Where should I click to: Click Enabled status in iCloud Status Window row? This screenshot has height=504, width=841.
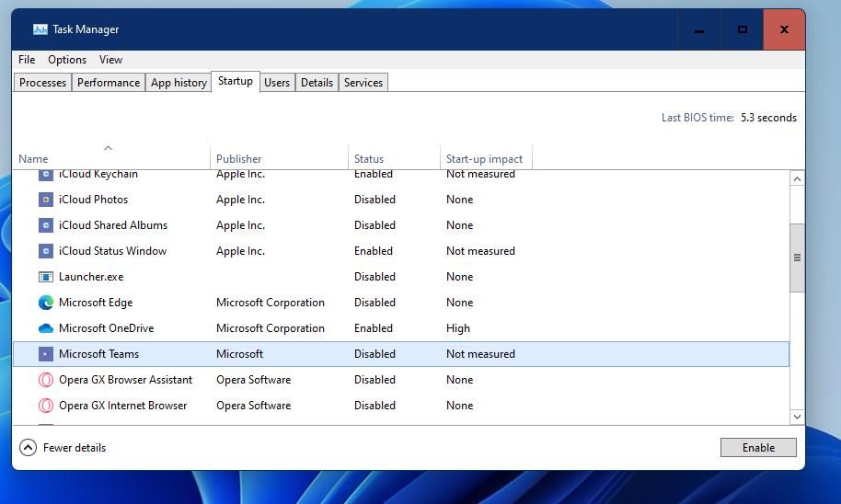[374, 251]
